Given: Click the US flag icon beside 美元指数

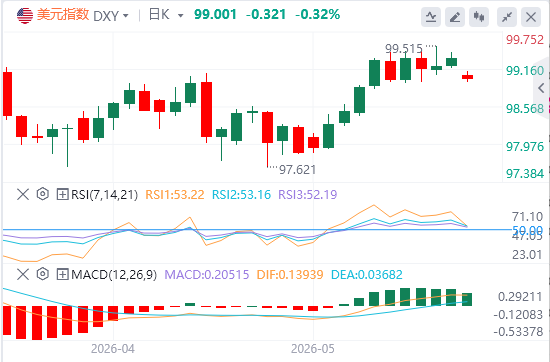Looking at the screenshot, I should pyautogui.click(x=25, y=15).
